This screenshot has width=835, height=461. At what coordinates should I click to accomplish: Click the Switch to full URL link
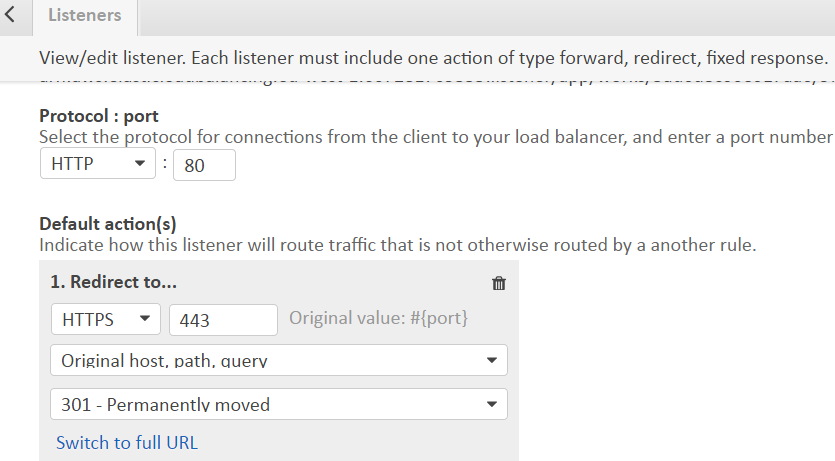point(127,442)
